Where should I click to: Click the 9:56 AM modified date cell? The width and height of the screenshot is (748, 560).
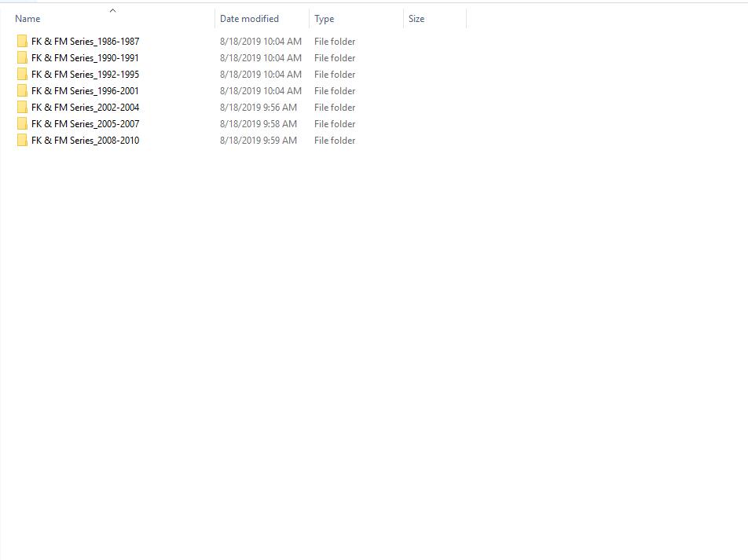click(258, 108)
